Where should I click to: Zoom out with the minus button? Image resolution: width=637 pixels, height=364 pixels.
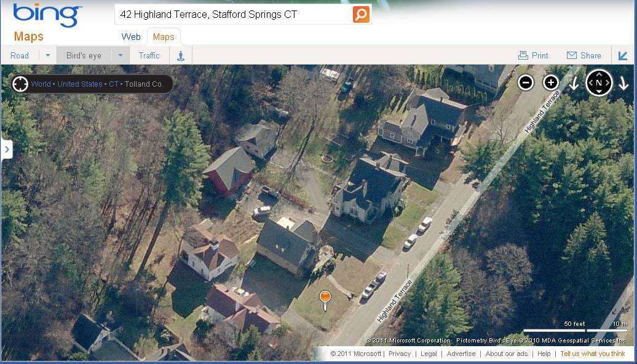click(x=526, y=83)
